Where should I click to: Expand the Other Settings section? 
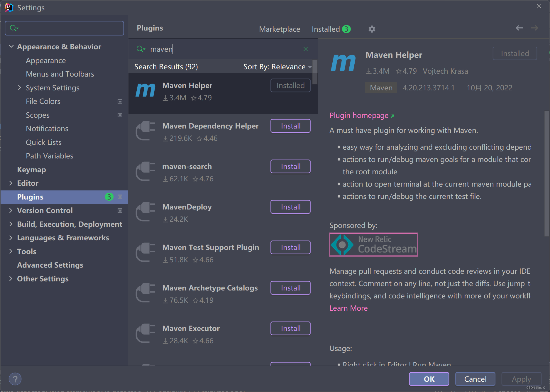pyautogui.click(x=11, y=279)
